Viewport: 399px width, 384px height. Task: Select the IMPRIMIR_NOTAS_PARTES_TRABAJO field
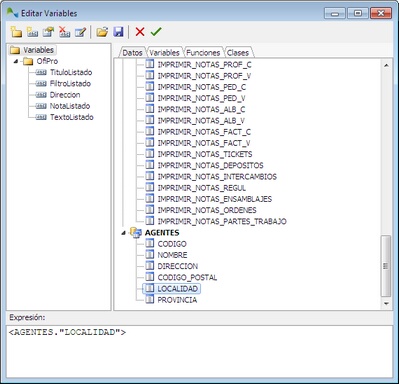222,221
